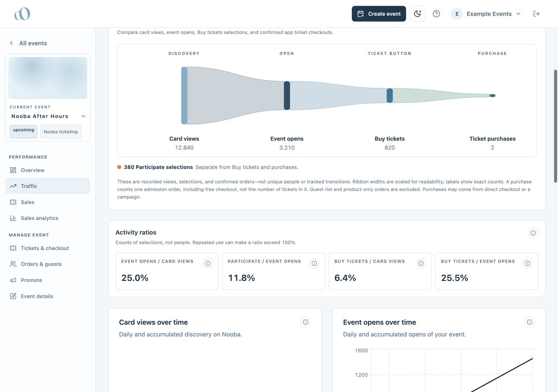Image resolution: width=558 pixels, height=392 pixels.
Task: Click the Nooba ticketing tag
Action: pos(61,132)
